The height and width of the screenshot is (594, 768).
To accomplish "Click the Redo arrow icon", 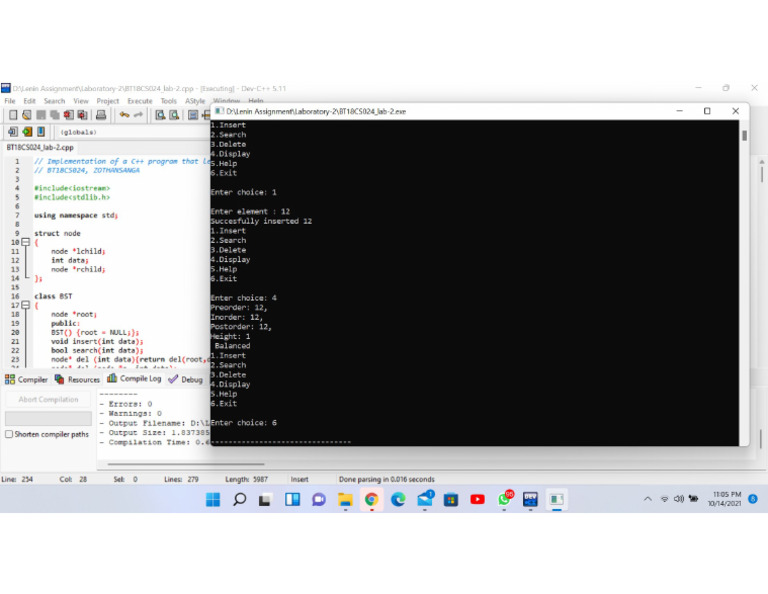I will (x=139, y=115).
